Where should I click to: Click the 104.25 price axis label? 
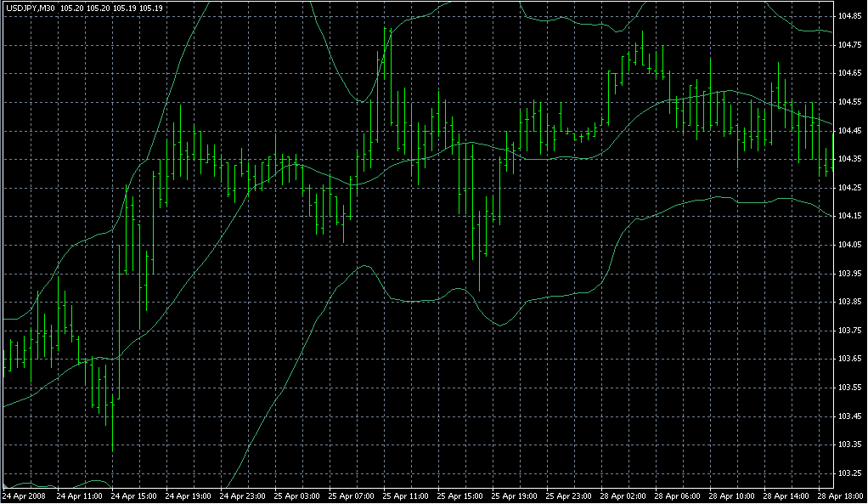pyautogui.click(x=849, y=188)
